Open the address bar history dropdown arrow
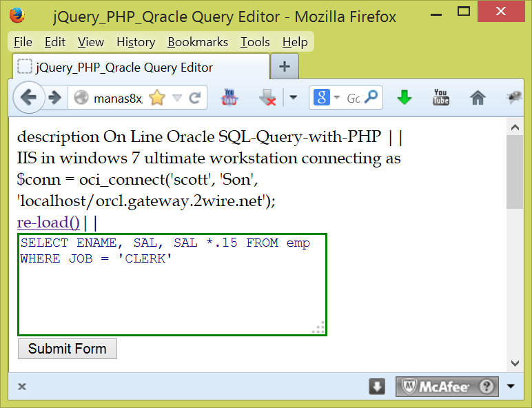This screenshot has height=408, width=532. pos(177,98)
